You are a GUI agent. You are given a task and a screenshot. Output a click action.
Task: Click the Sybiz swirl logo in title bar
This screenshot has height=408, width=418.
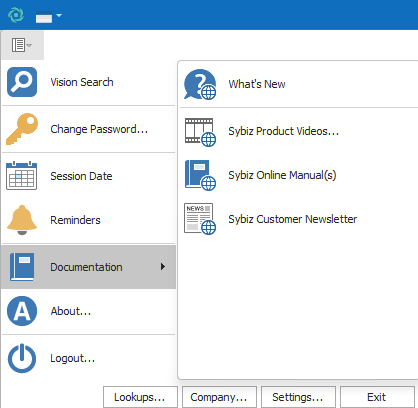[x=16, y=15]
